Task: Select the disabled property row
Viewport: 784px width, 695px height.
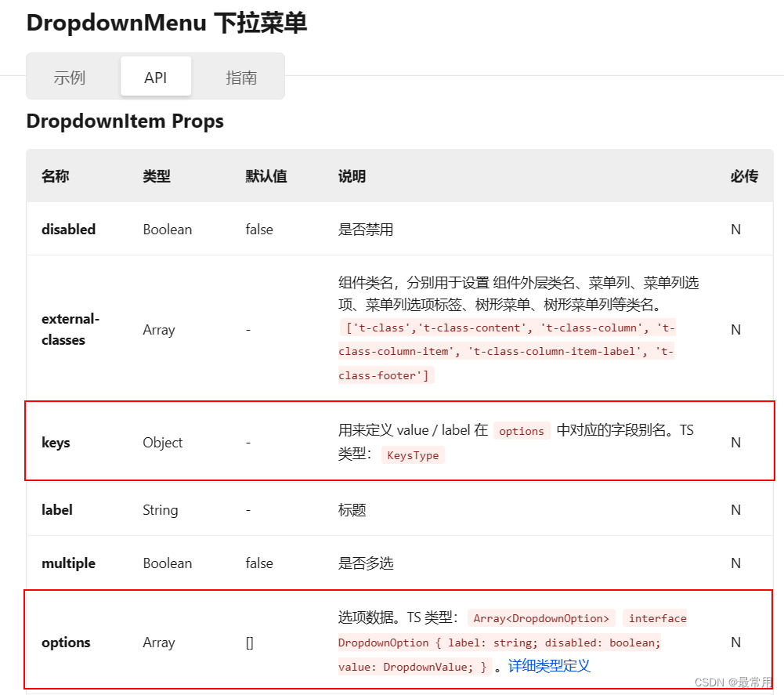Action: [392, 229]
